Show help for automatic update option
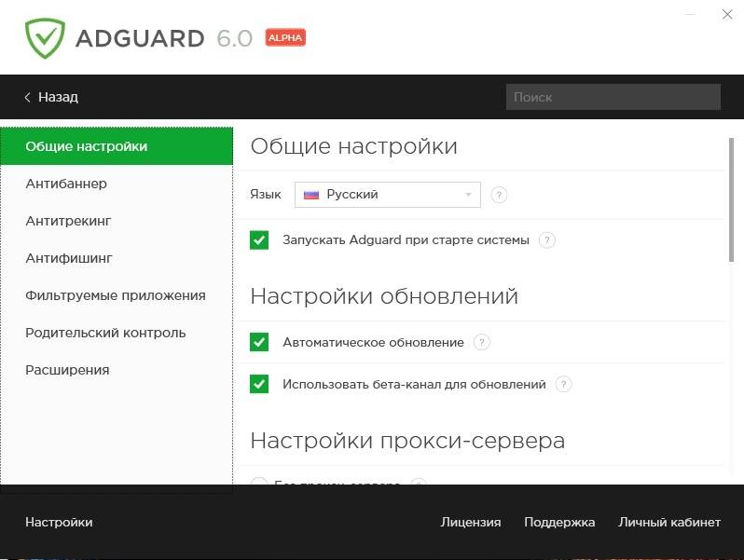This screenshot has height=560, width=744. 482,342
